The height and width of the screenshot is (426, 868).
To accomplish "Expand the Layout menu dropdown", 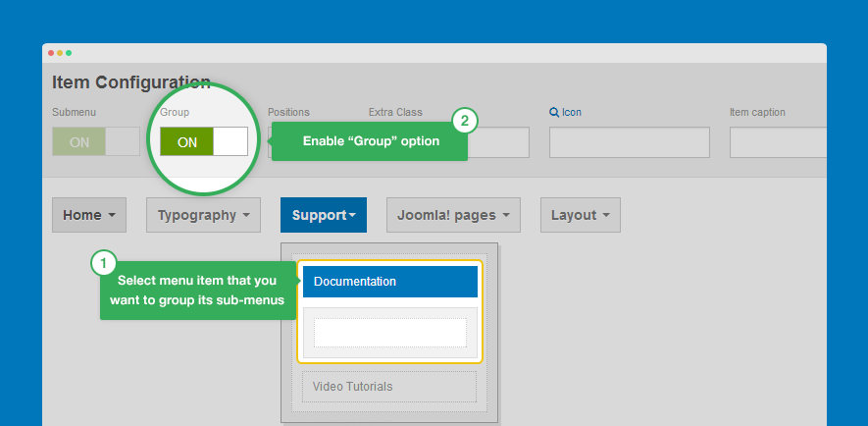I will pos(580,215).
